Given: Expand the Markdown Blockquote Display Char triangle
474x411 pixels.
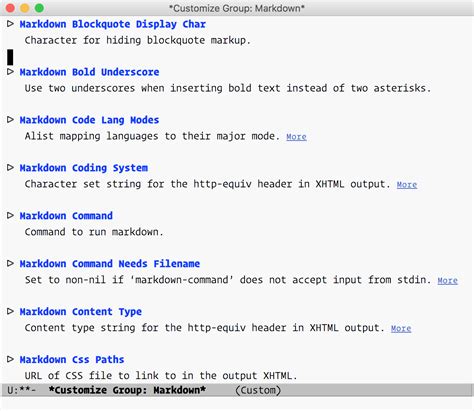Looking at the screenshot, I should [x=10, y=24].
